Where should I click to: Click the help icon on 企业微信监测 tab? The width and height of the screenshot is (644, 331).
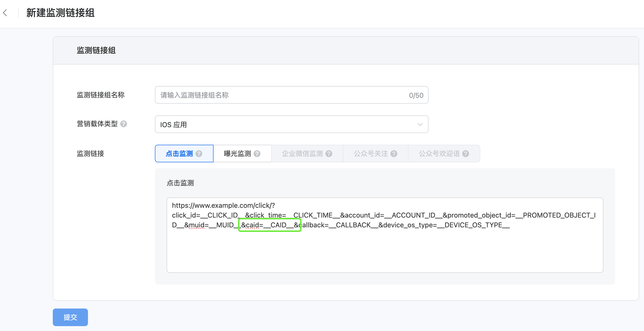[x=329, y=154]
